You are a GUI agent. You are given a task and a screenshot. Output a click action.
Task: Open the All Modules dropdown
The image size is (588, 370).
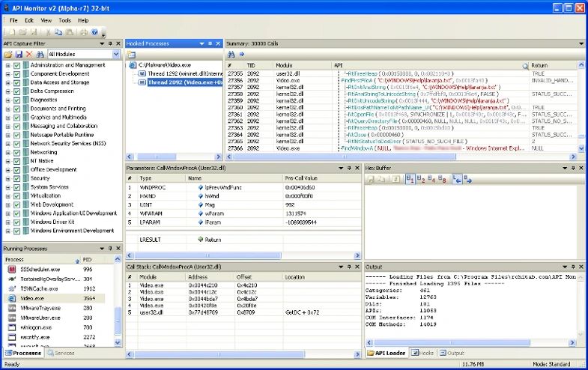[x=116, y=55]
